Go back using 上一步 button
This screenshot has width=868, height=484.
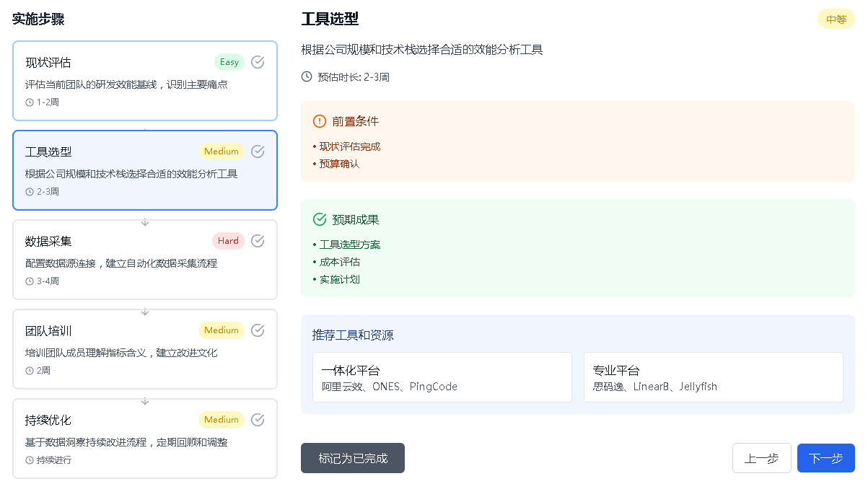[x=761, y=458]
